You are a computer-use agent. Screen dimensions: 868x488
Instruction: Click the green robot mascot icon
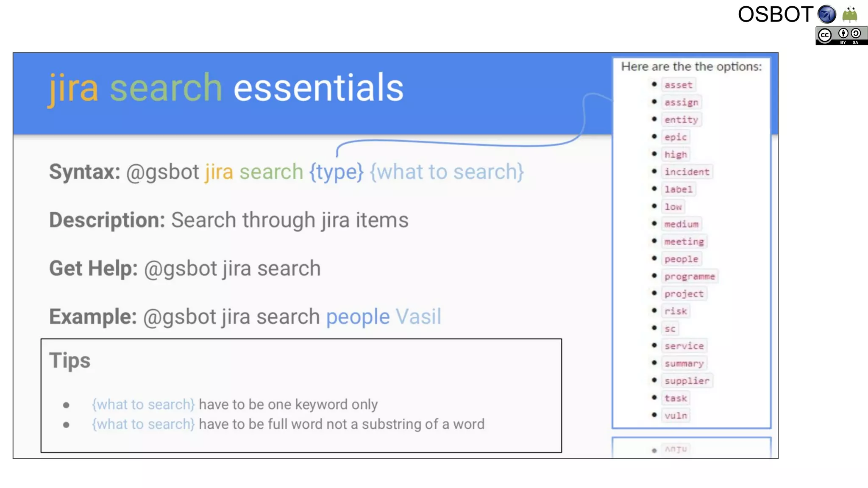(850, 14)
